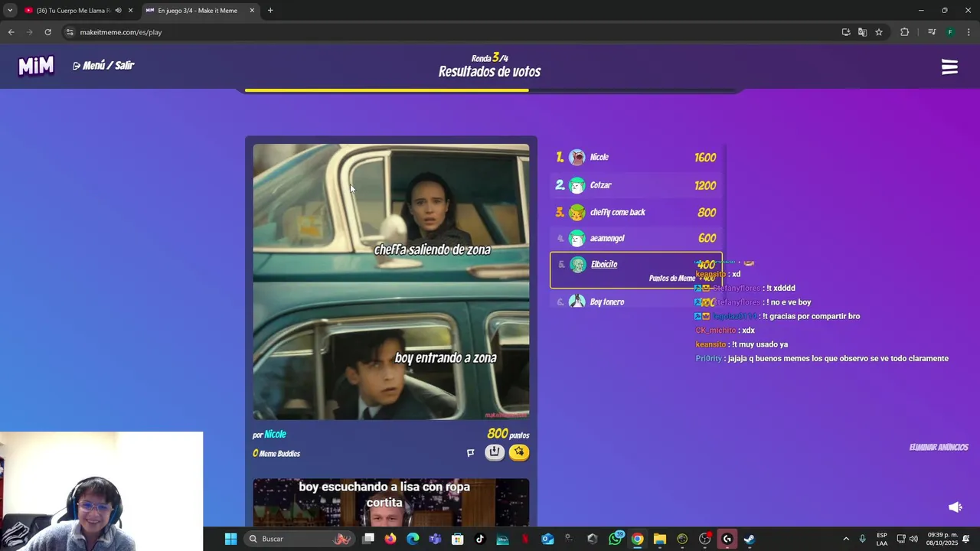980x551 pixels.
Task: Open the ESP LAA language switcher
Action: tap(882, 539)
